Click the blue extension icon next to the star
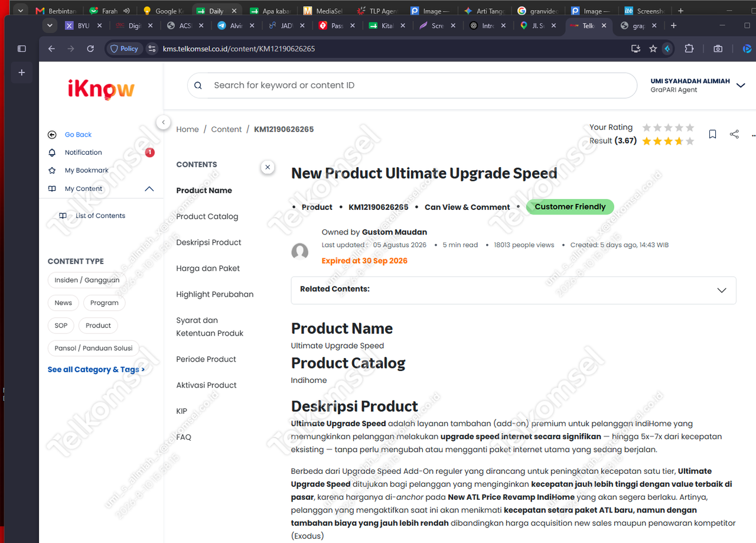Viewport: 756px width, 543px height. pos(667,48)
